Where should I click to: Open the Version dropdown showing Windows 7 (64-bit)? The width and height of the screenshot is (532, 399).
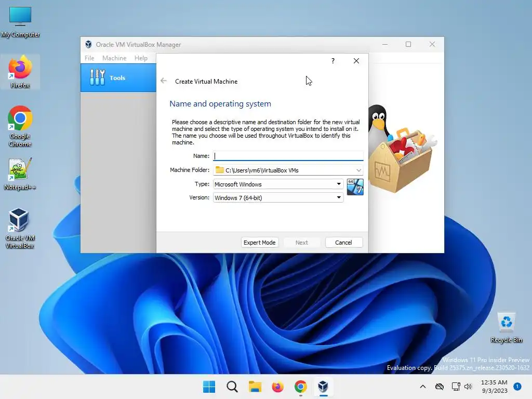point(278,197)
